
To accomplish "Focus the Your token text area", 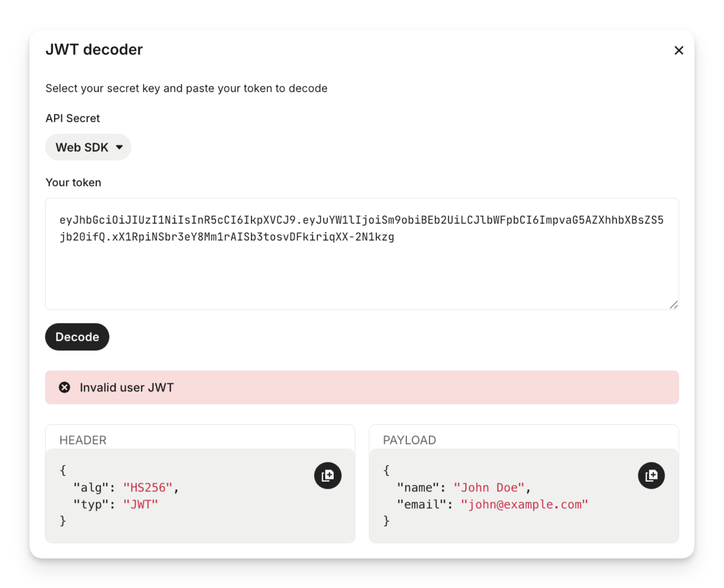I will pyautogui.click(x=361, y=270).
